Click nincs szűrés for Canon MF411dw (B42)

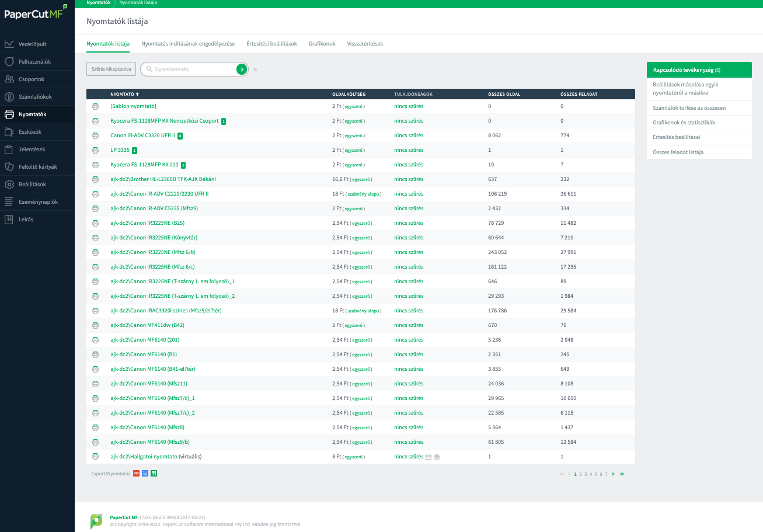tap(409, 325)
